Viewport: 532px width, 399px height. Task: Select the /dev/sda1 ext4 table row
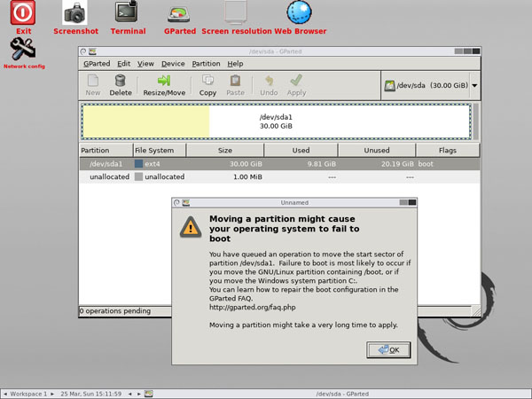(x=279, y=164)
